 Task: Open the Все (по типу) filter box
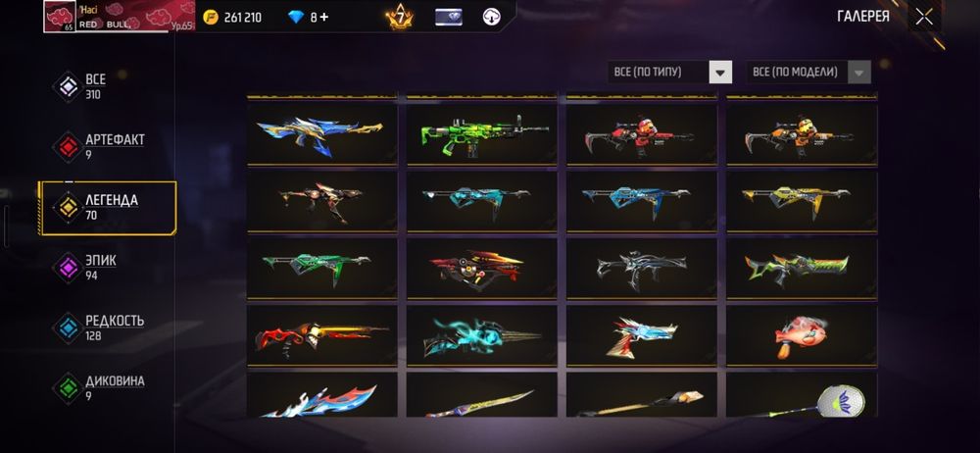pyautogui.click(x=670, y=72)
